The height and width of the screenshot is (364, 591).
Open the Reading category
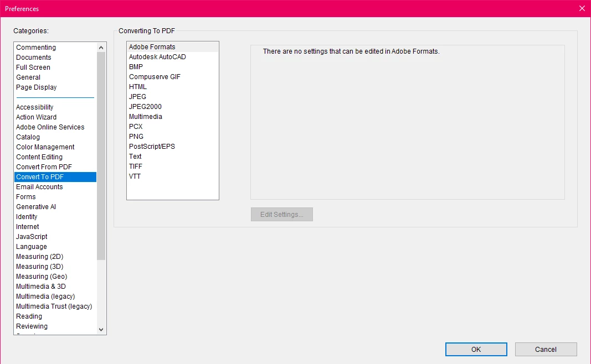[x=55, y=316]
